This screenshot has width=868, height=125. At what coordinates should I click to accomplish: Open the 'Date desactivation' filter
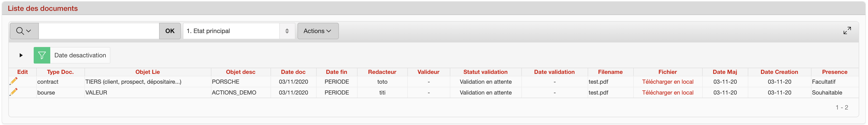click(x=80, y=55)
